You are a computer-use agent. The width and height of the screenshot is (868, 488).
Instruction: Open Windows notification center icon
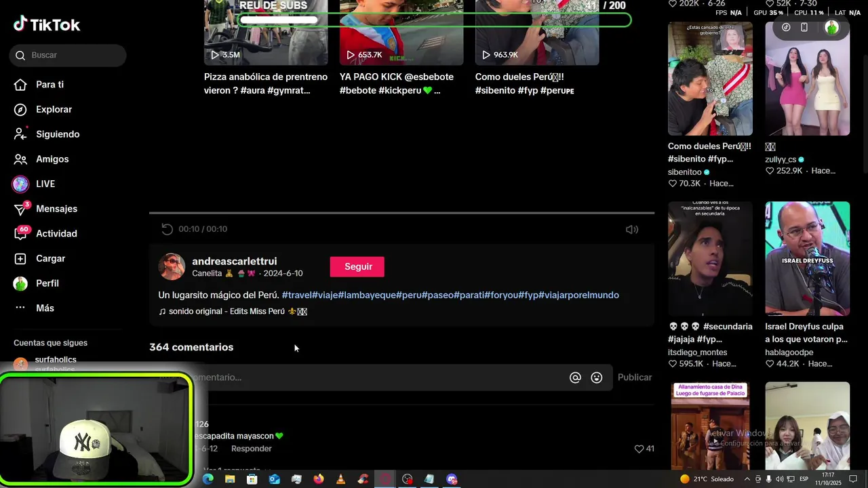click(x=853, y=479)
